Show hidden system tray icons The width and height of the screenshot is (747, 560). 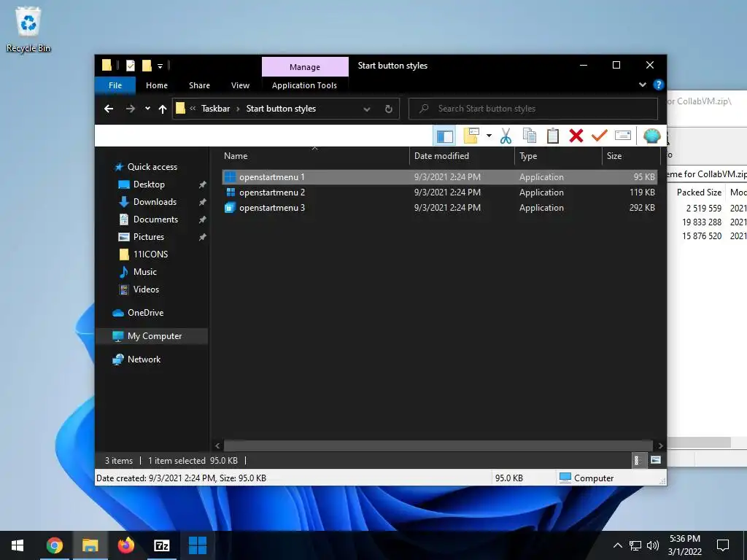tap(617, 545)
